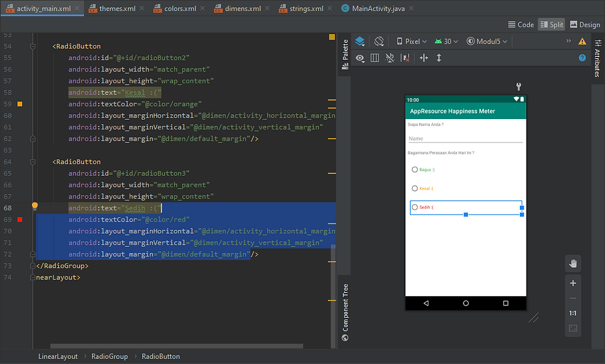
Task: Click the AppResource Happiness Meter title bar
Action: (465, 111)
